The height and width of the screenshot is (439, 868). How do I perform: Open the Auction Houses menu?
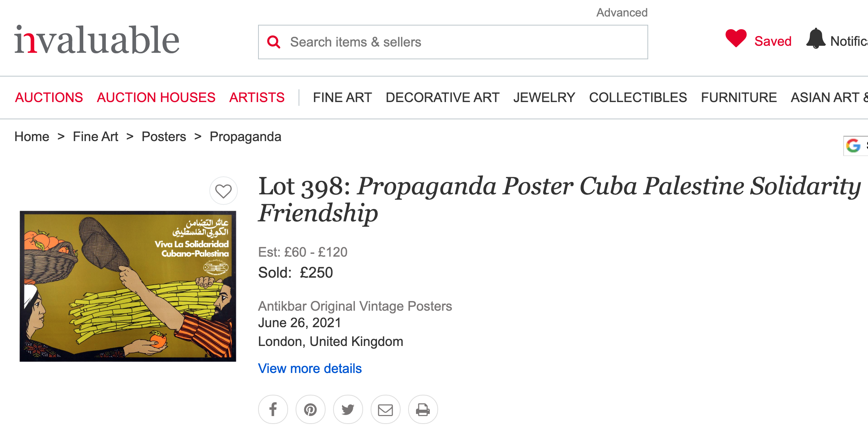(x=156, y=98)
